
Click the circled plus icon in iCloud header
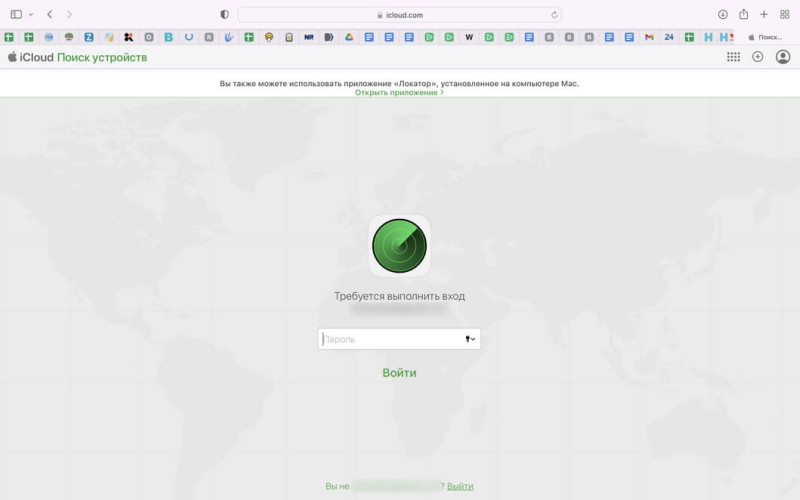(x=757, y=57)
